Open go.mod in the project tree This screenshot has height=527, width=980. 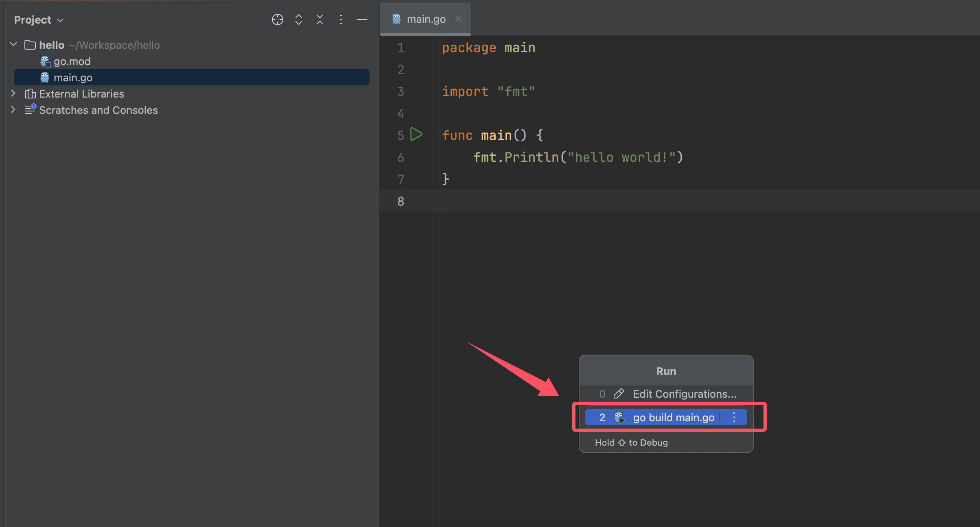pos(72,61)
